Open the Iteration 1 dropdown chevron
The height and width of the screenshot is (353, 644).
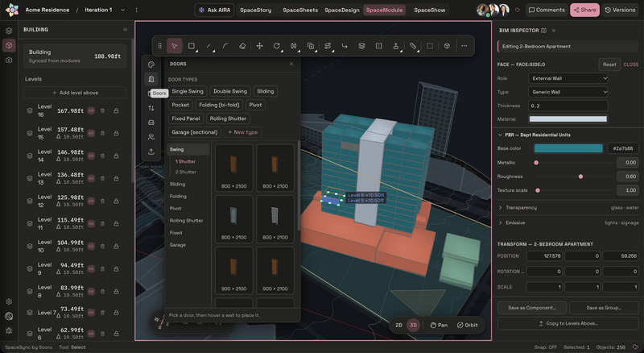point(122,10)
